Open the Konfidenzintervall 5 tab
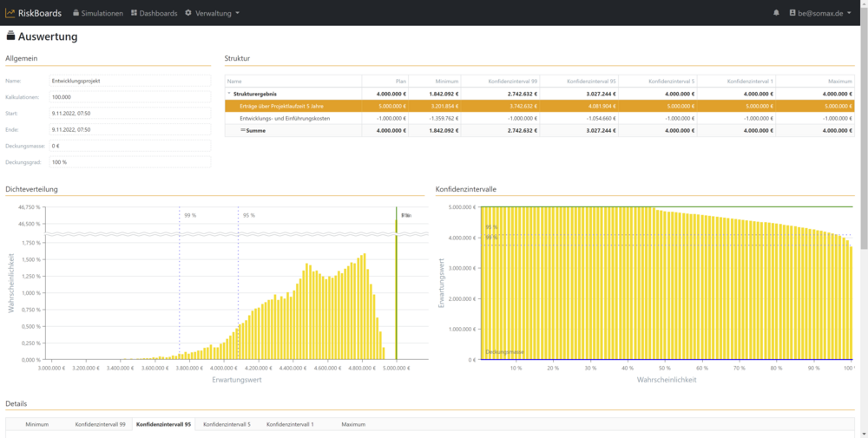 tap(227, 424)
